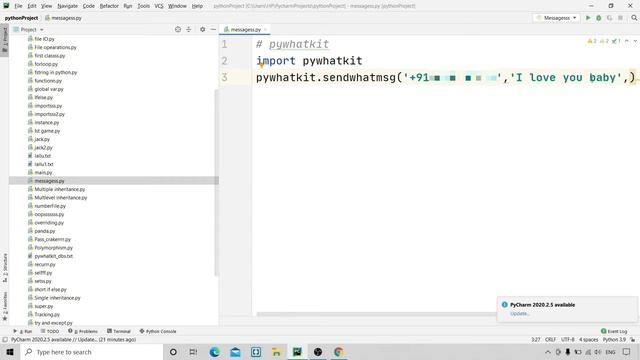Screen dimensions: 640x360
Task: Click the UTF-8 encoding status widget
Action: pyautogui.click(x=567, y=340)
